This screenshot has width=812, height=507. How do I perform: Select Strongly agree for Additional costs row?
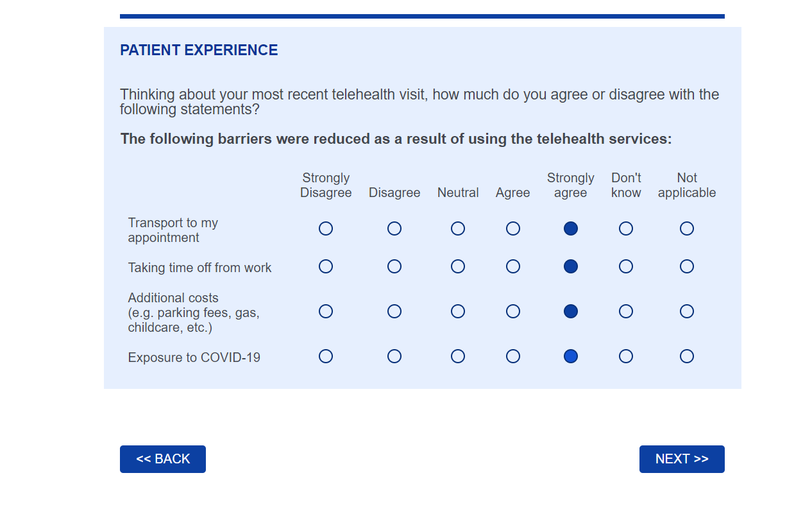coord(571,311)
